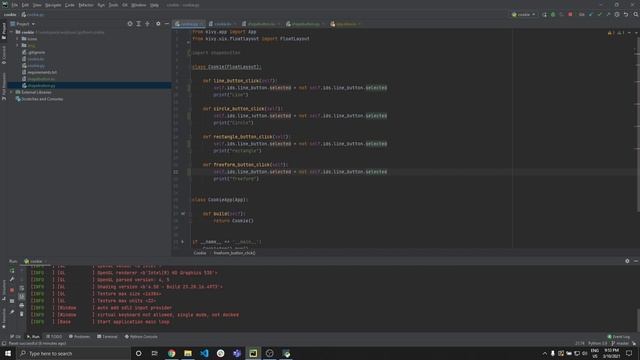Open Chrome from the taskbar
The height and width of the screenshot is (360, 640).
coord(171,353)
